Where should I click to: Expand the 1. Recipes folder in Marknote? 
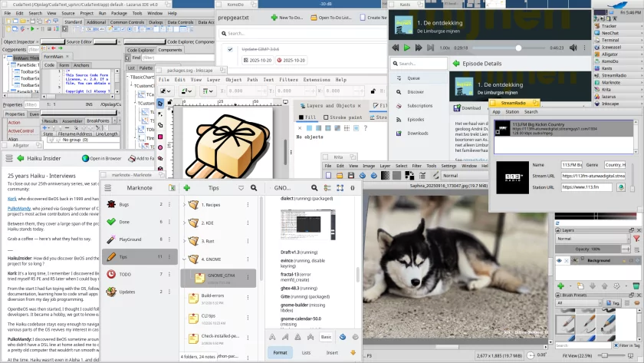click(x=184, y=205)
